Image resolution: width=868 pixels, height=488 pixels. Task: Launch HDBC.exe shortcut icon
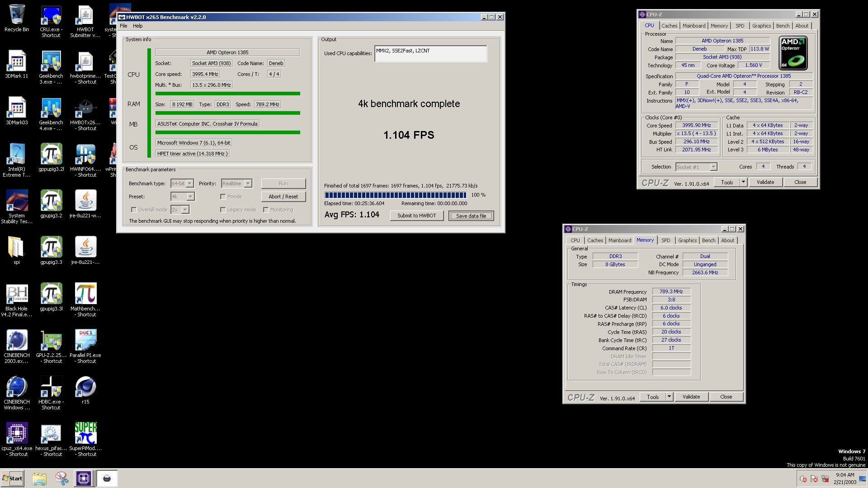51,394
